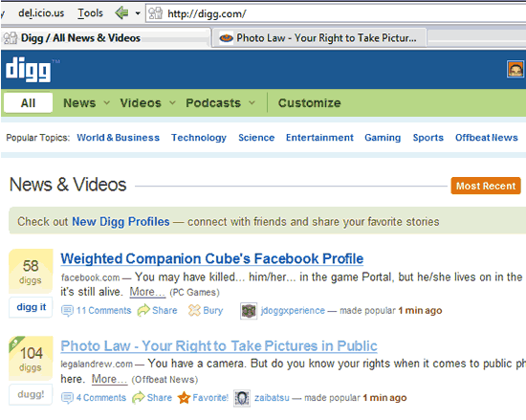Open the back-history dropdown arrow
Image resolution: width=526 pixels, height=420 pixels.
click(x=138, y=13)
